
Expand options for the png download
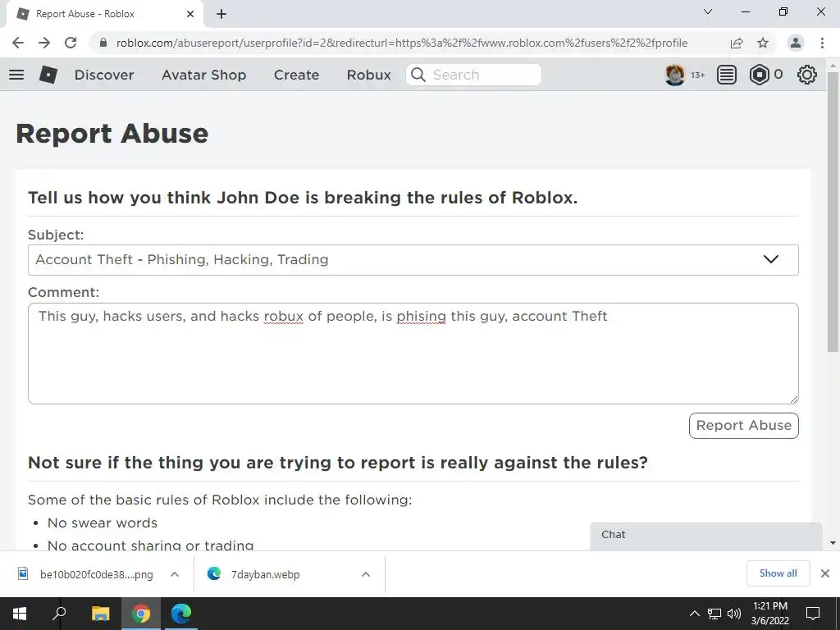click(x=175, y=574)
